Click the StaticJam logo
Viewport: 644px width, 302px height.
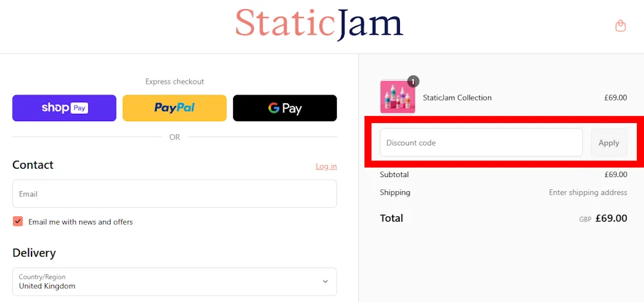(319, 24)
